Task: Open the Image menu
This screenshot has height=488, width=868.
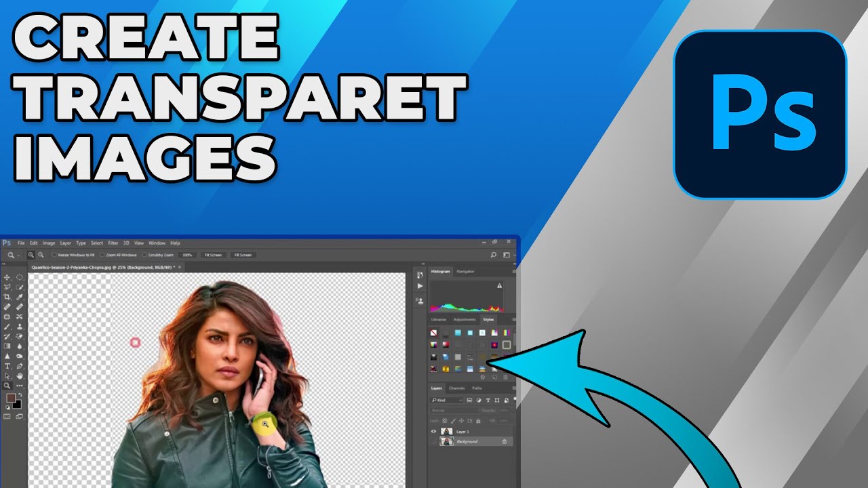Action: click(x=49, y=243)
